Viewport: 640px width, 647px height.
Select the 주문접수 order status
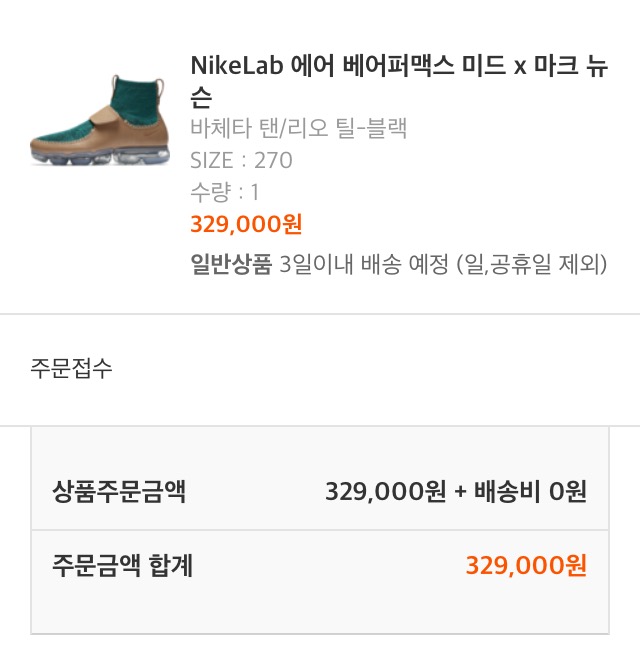point(71,368)
